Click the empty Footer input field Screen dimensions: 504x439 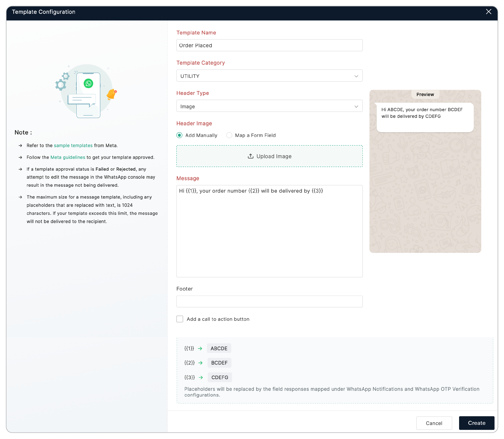pos(269,301)
